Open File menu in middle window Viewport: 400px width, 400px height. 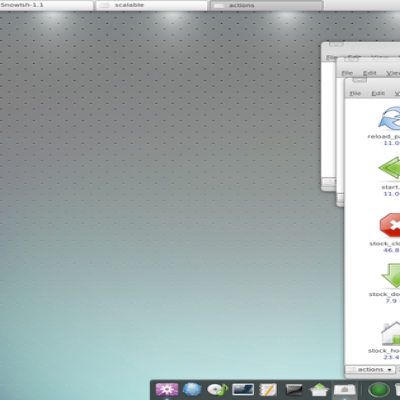347,73
